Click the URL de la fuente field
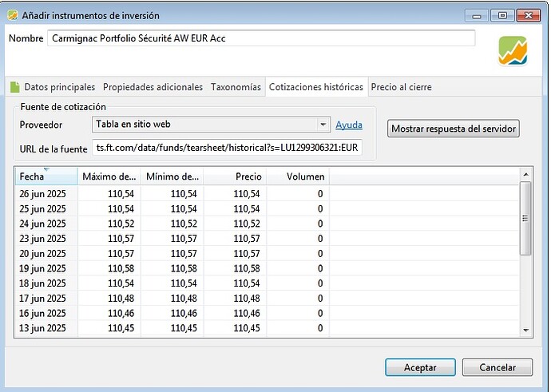The width and height of the screenshot is (551, 392). click(x=227, y=148)
